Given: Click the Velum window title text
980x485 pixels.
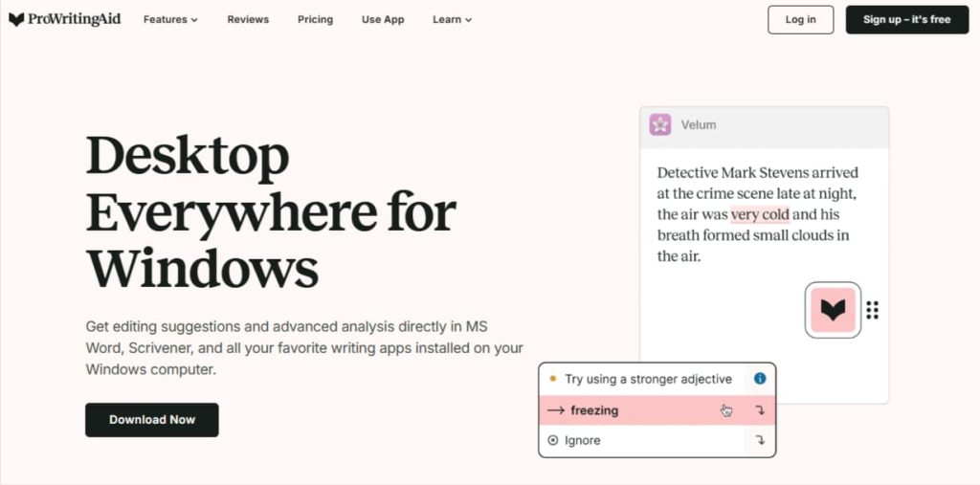Looking at the screenshot, I should pos(698,124).
